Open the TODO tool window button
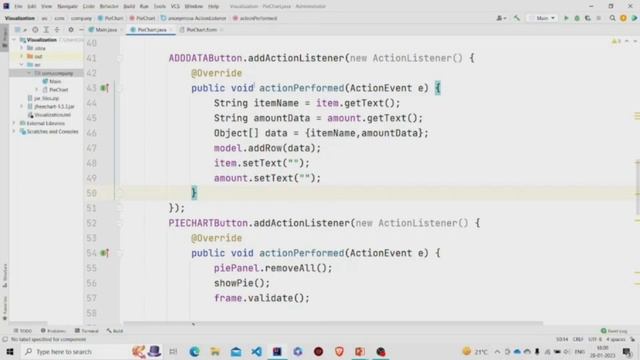The width and height of the screenshot is (640, 360). (23, 331)
